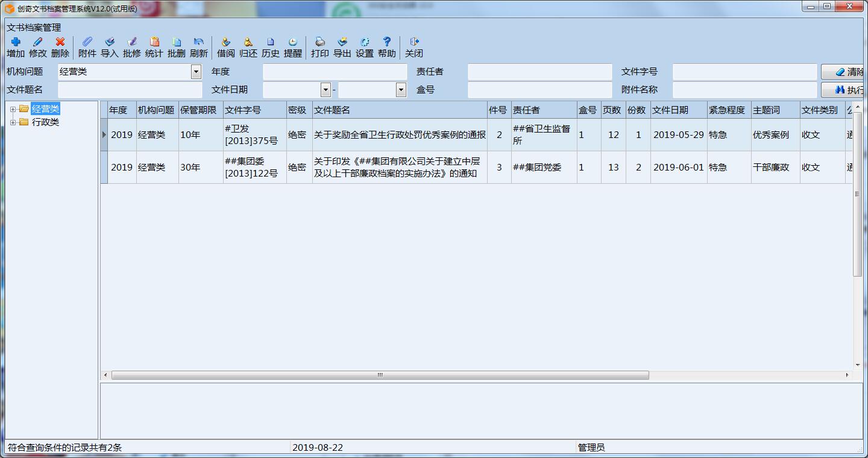The width and height of the screenshot is (868, 458).
Task: Click the 30年 retention period cell
Action: coord(201,168)
